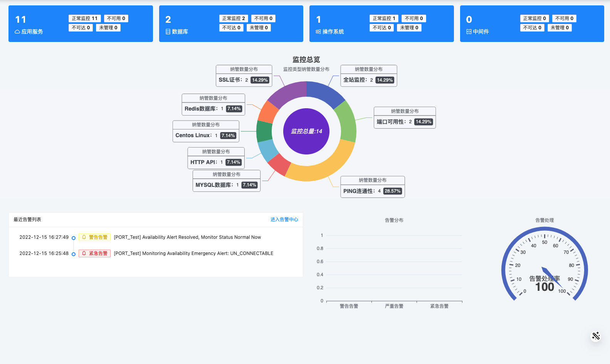
Task: Click the purple SSL证书 slice of the donut
Action: point(289,93)
